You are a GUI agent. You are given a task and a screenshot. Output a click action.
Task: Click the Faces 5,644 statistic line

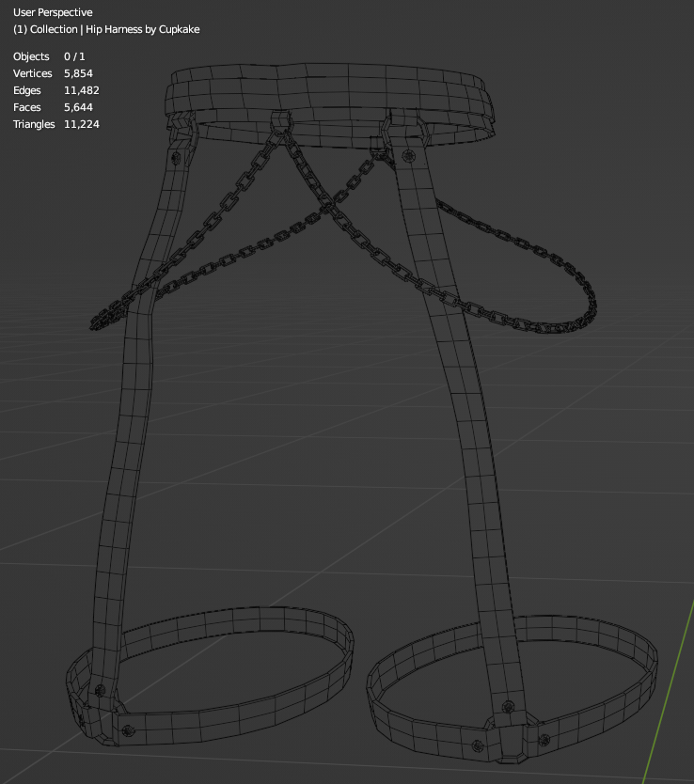(x=53, y=107)
